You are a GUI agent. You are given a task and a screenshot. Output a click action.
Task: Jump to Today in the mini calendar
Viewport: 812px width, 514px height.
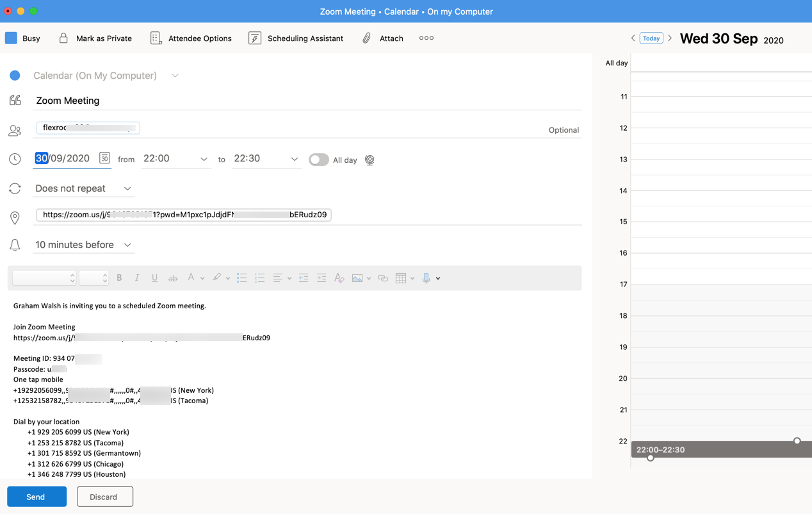click(x=651, y=38)
